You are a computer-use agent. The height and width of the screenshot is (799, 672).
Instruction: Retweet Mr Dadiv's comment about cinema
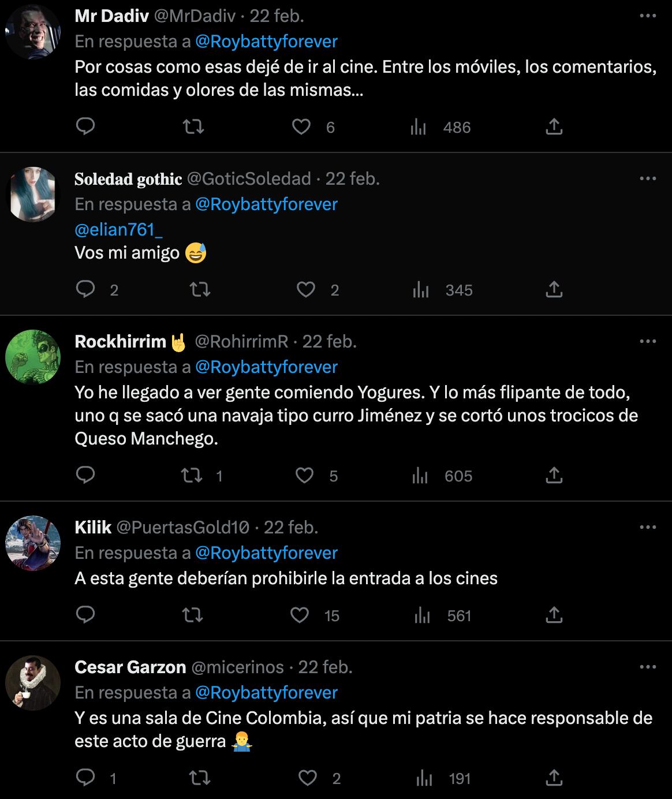pyautogui.click(x=193, y=126)
